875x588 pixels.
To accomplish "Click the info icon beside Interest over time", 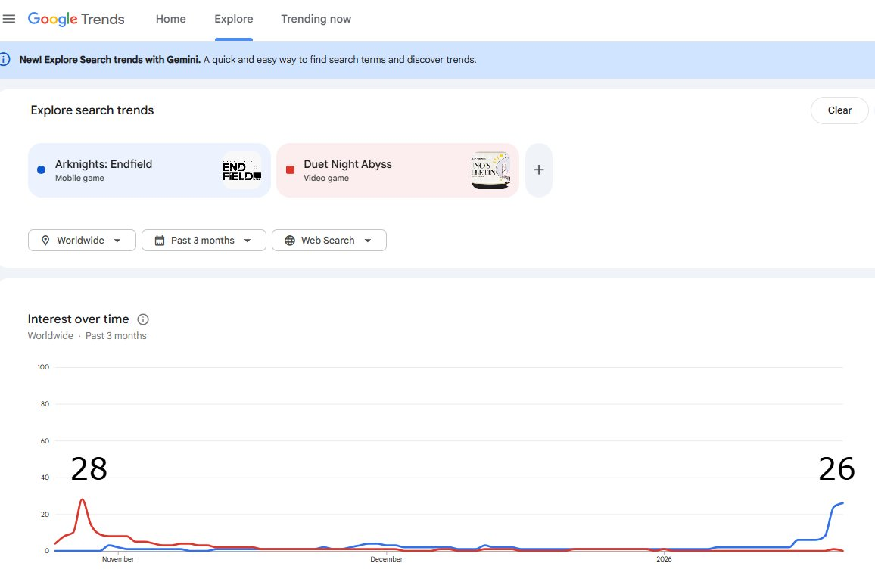I will [143, 319].
